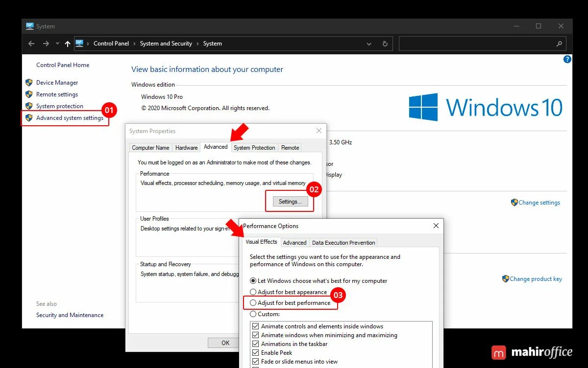588x368 pixels.
Task: Click OK in System Properties dialog
Action: coord(225,343)
